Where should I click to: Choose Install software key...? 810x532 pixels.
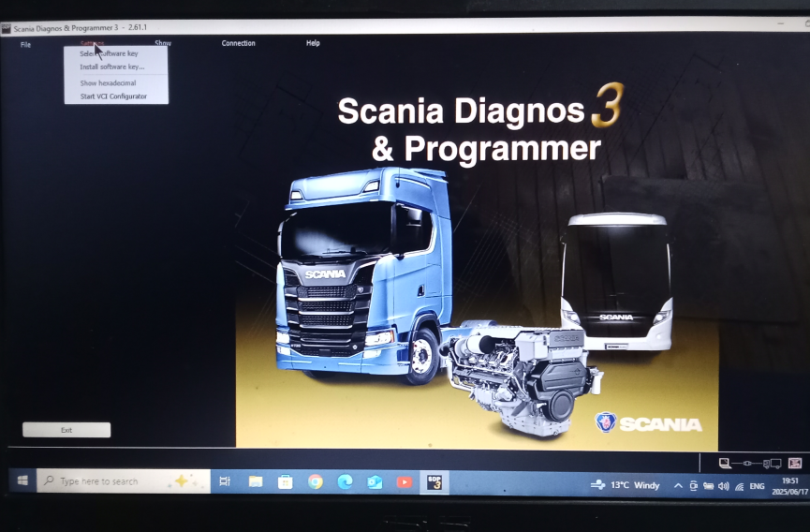(116, 66)
